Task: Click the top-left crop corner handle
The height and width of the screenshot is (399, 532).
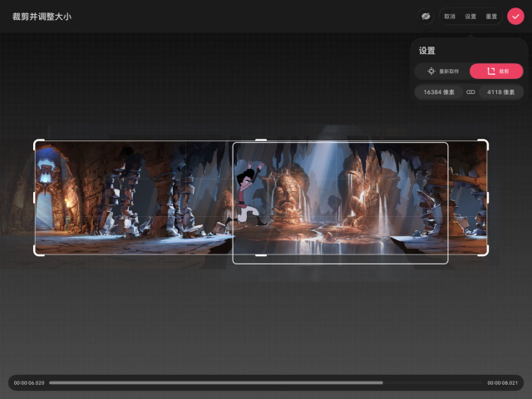Action: 38,144
